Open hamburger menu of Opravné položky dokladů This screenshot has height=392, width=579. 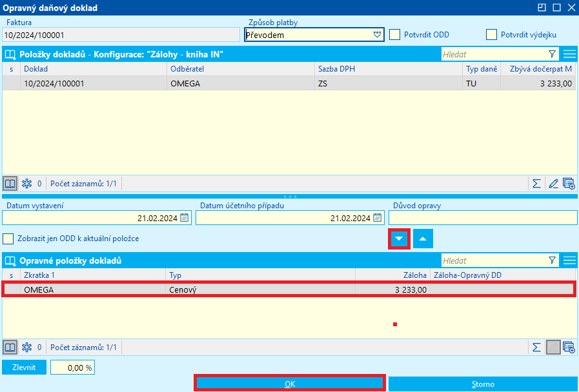click(x=569, y=260)
